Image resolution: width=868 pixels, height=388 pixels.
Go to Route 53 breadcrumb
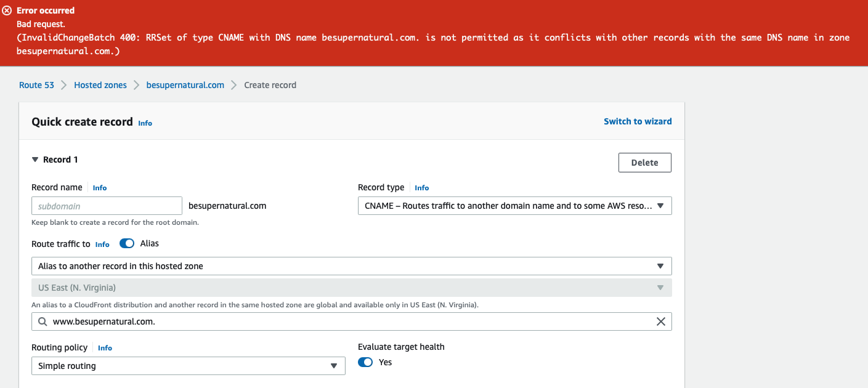coord(37,85)
